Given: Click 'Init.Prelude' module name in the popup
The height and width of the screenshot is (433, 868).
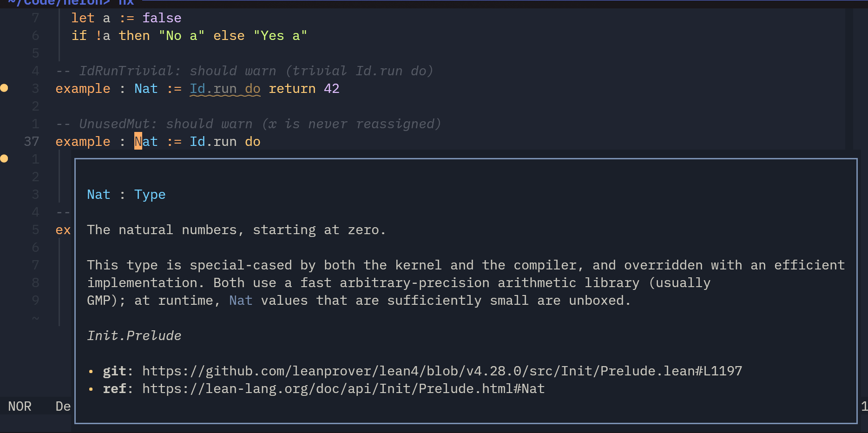Looking at the screenshot, I should (134, 336).
